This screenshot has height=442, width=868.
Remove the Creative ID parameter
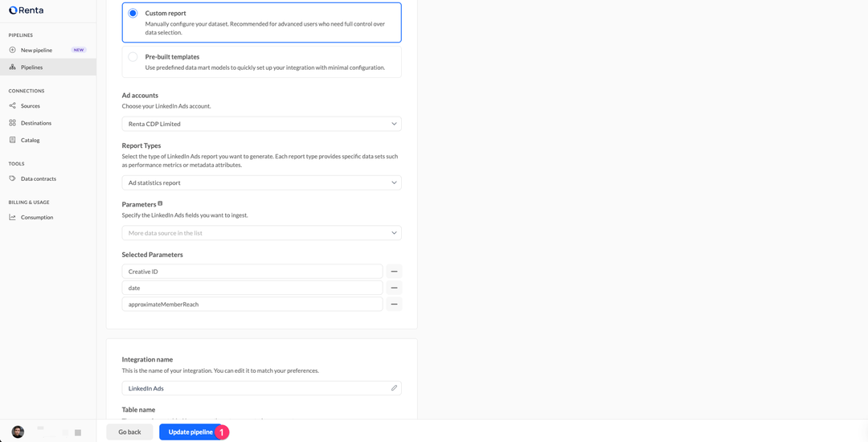[x=394, y=272]
